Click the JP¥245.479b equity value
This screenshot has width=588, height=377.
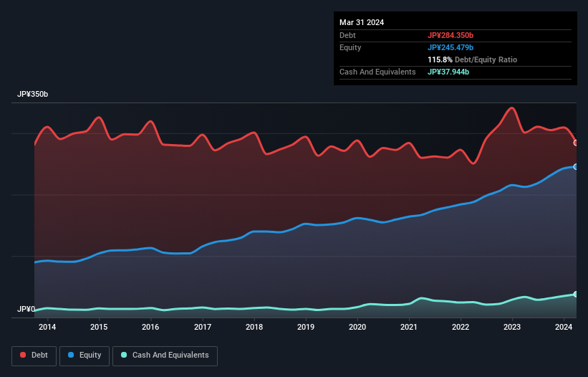(x=450, y=47)
